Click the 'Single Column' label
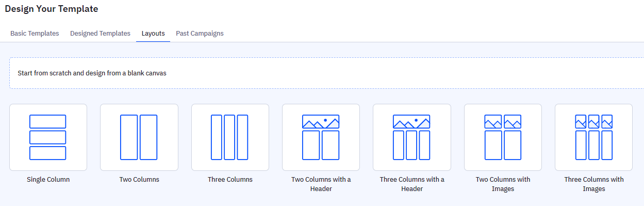Screen dimensions: 644x206 48,180
